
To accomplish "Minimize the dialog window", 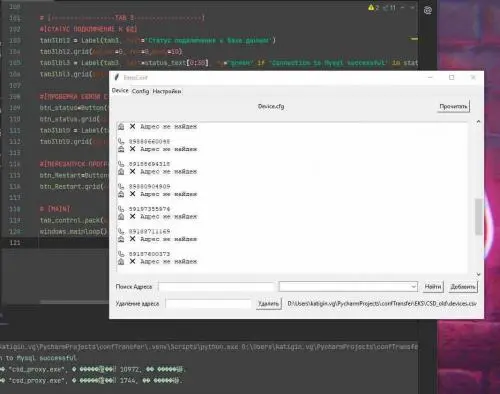I will pyautogui.click(x=430, y=77).
